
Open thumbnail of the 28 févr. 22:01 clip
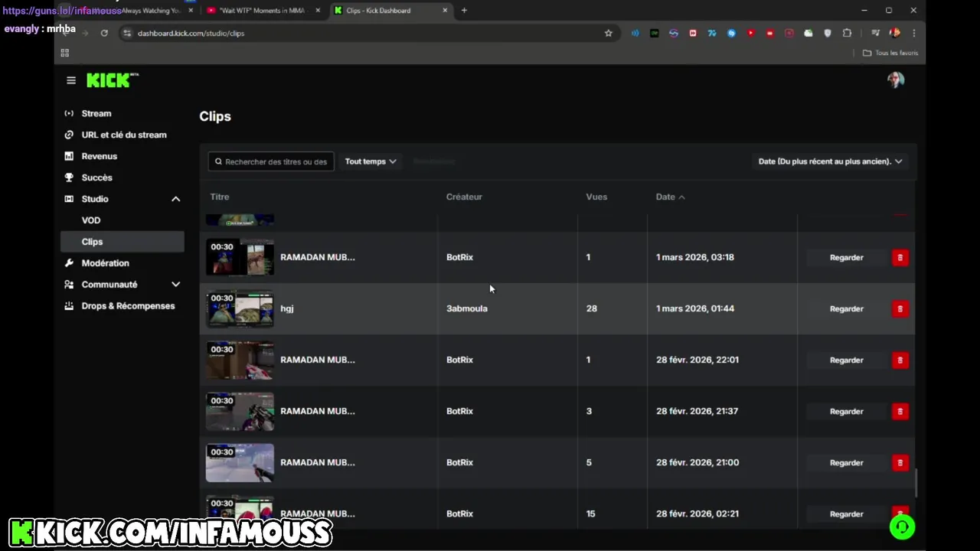[240, 360]
